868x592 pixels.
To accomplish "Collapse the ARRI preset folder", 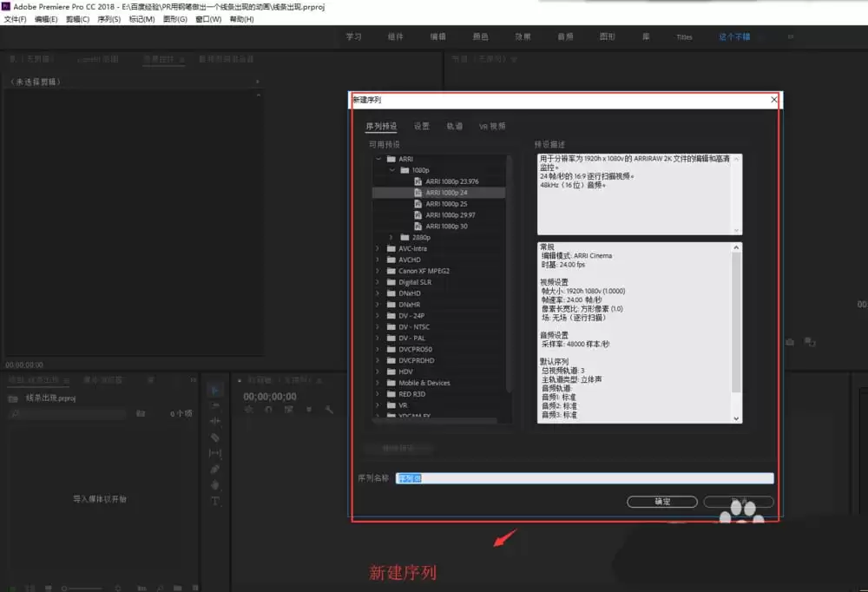I will (x=378, y=159).
